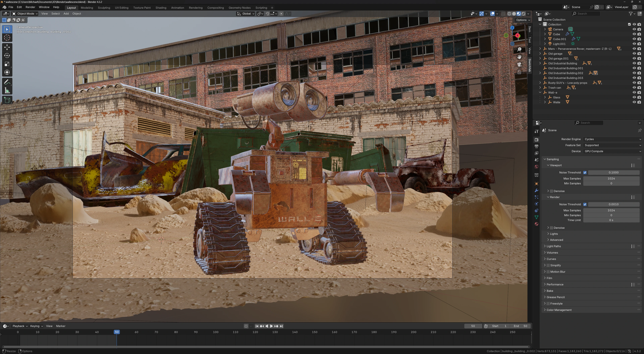
Task: Toggle the viewport Noise Threshold checkbox
Action: pos(585,172)
